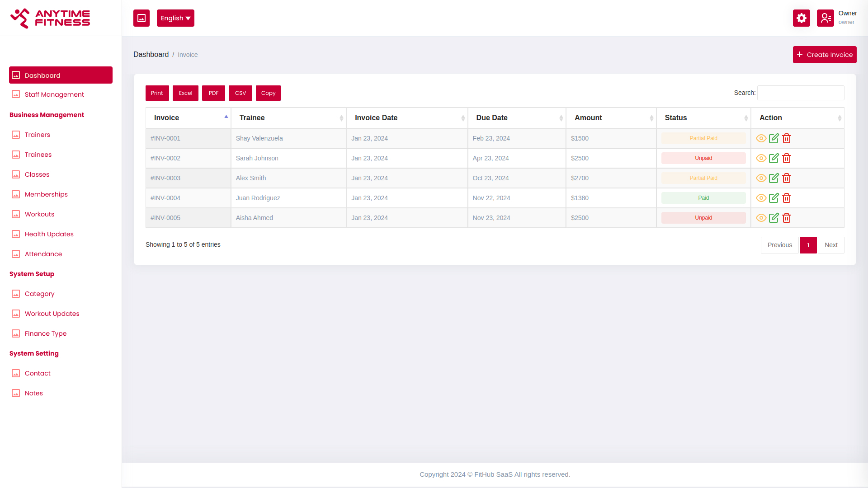
Task: Click the Create Invoice button
Action: click(825, 55)
